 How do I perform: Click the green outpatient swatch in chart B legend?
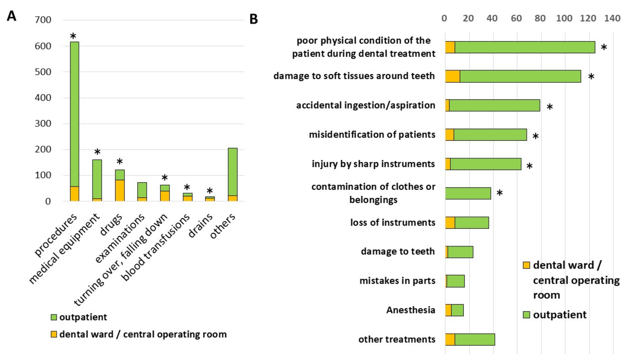[x=526, y=315]
